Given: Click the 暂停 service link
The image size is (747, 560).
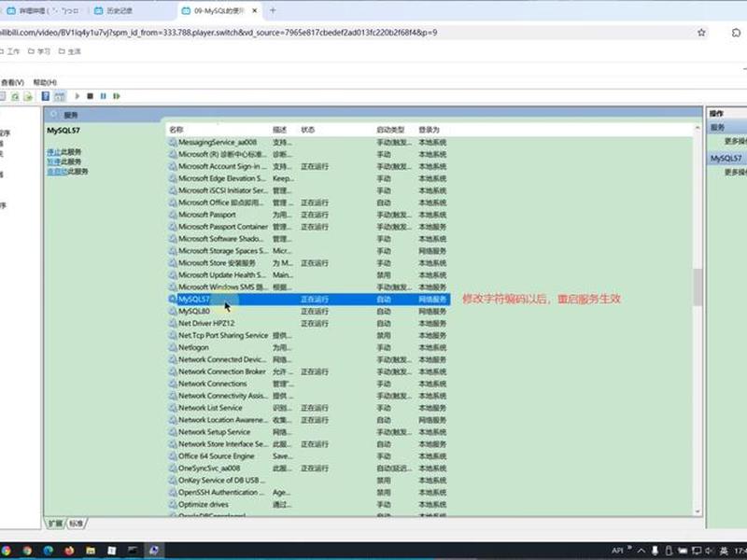Looking at the screenshot, I should tap(53, 161).
